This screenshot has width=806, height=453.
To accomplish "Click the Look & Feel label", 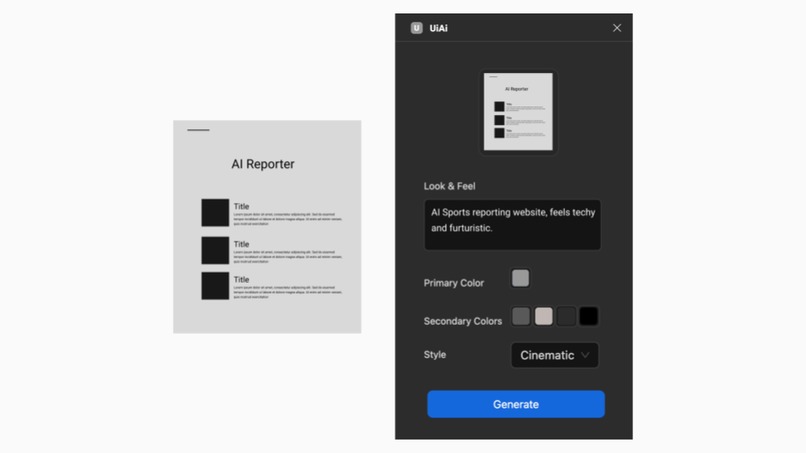I will click(449, 186).
